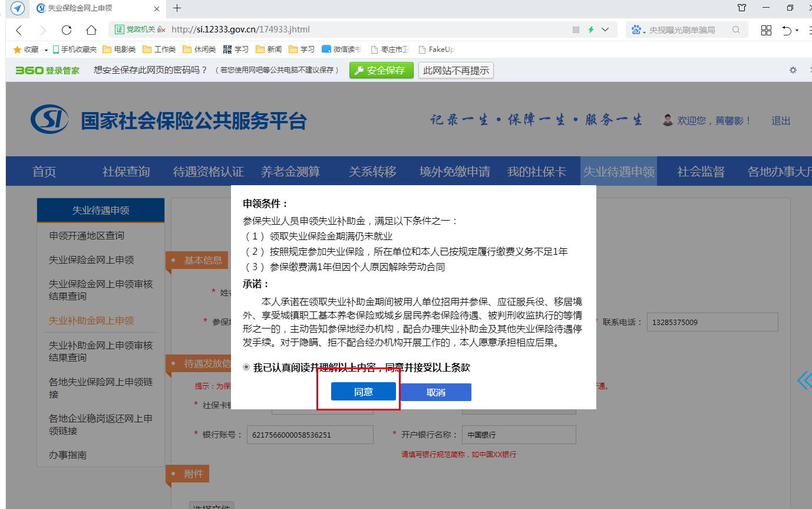Click the browser back arrow

click(x=19, y=30)
